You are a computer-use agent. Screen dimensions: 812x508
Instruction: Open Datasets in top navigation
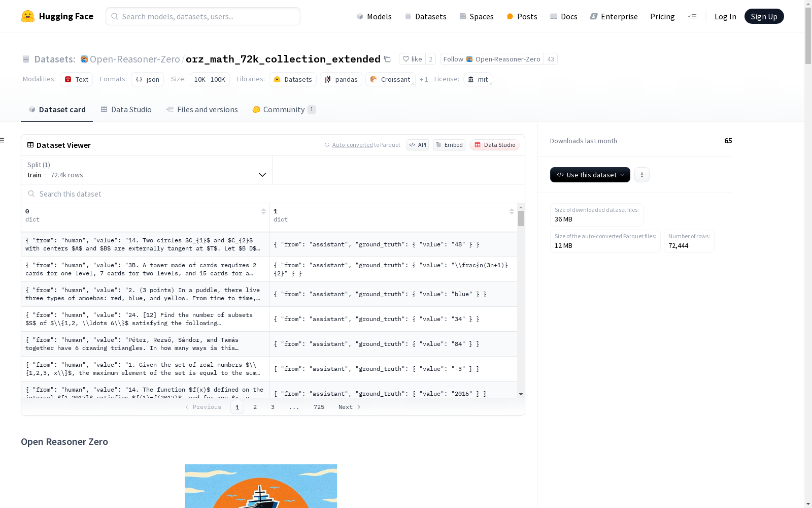coord(425,16)
